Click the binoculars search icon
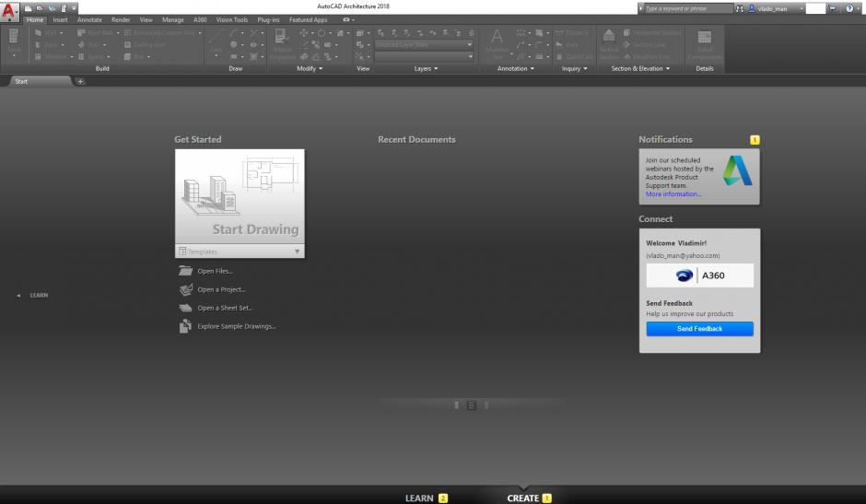Viewport: 866px width, 504px height. [x=740, y=8]
